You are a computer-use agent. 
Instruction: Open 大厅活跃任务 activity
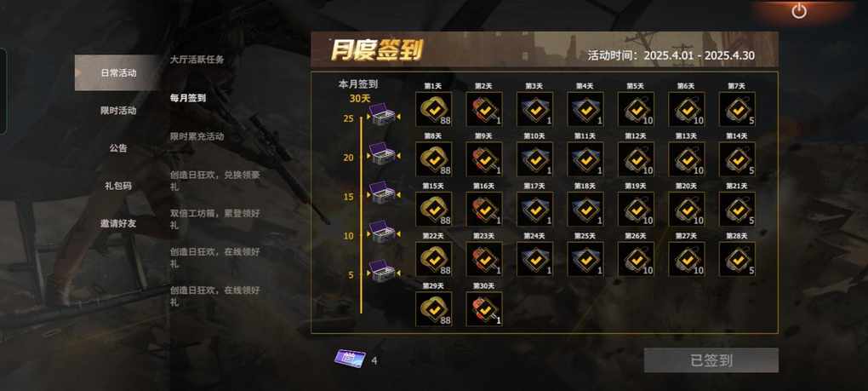tap(197, 60)
